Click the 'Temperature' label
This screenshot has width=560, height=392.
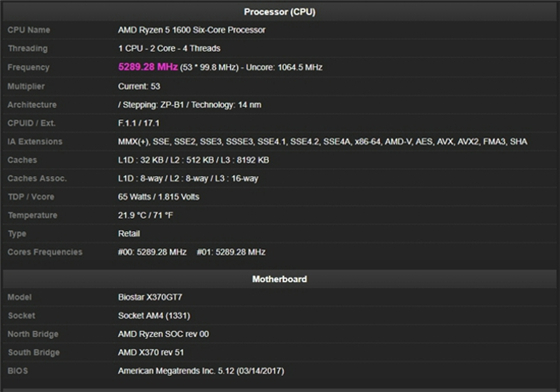[x=32, y=215]
